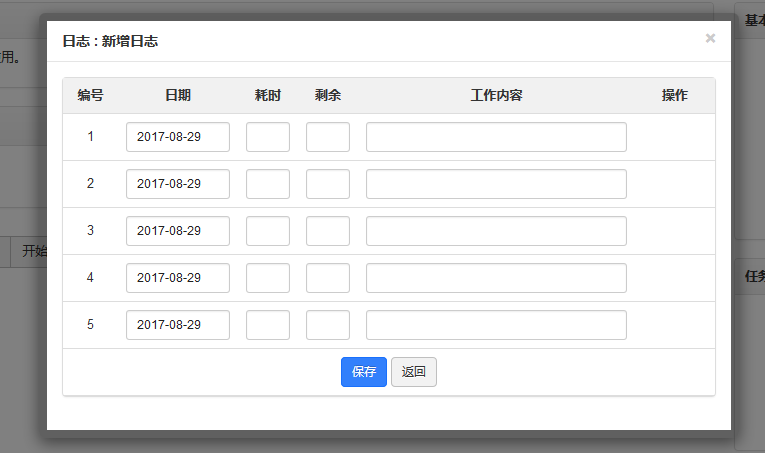Image resolution: width=765 pixels, height=453 pixels.
Task: Open the date field in row 3
Action: point(178,231)
